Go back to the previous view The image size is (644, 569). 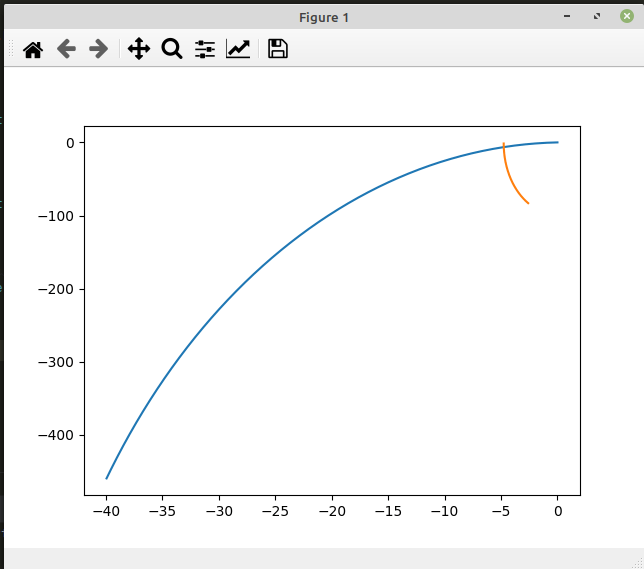[x=66, y=49]
